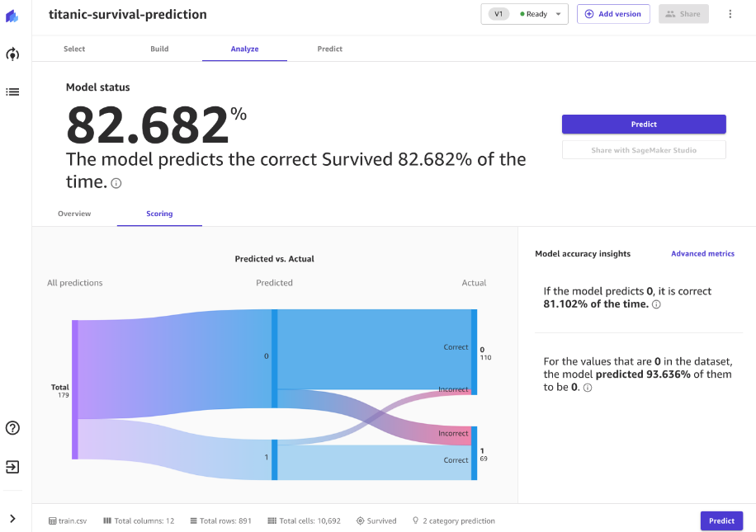Click info icon next to 93.636% insight
756x532 pixels.
[588, 388]
